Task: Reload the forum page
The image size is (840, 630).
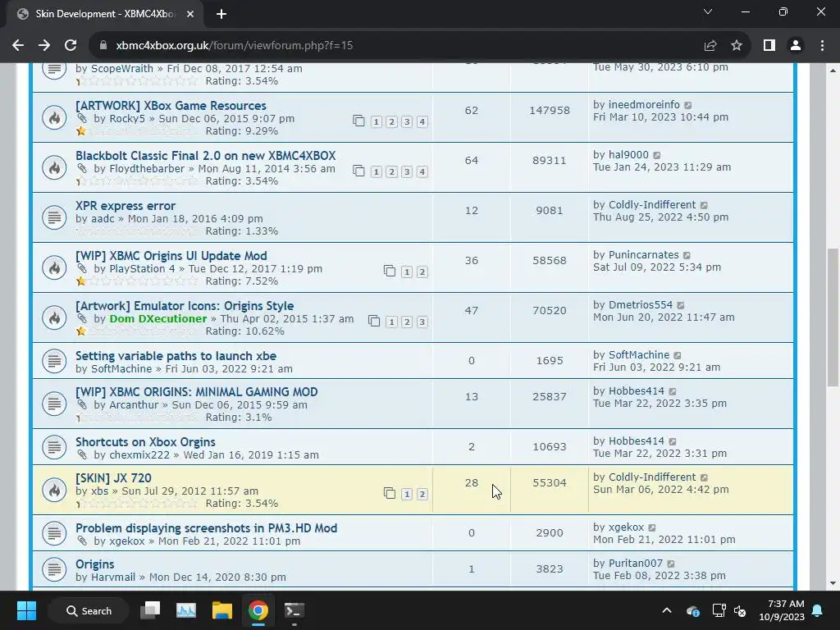Action: click(x=71, y=46)
